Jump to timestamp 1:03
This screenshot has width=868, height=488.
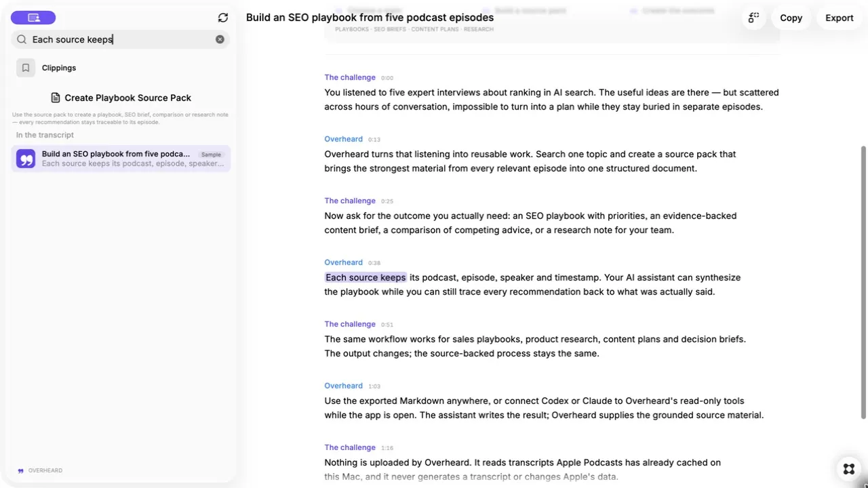pyautogui.click(x=374, y=386)
